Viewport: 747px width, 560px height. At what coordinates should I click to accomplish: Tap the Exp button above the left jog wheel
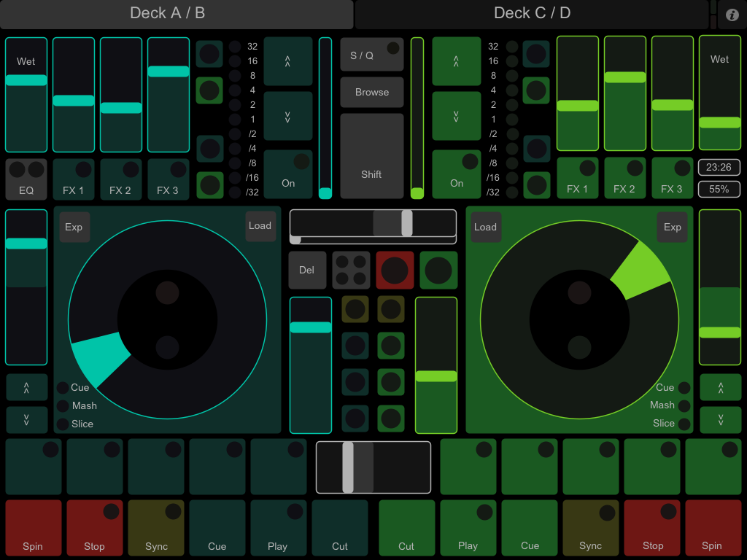(74, 227)
